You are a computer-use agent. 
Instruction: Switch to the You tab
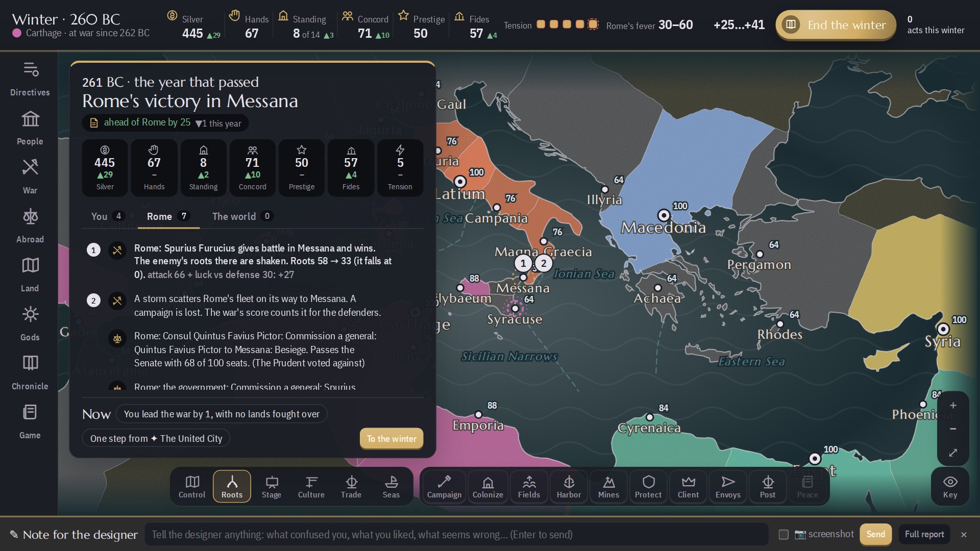pos(108,216)
